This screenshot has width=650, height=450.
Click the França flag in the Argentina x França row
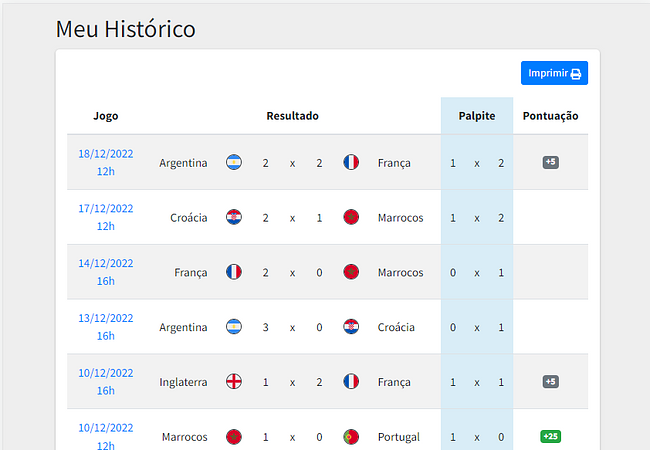(351, 162)
